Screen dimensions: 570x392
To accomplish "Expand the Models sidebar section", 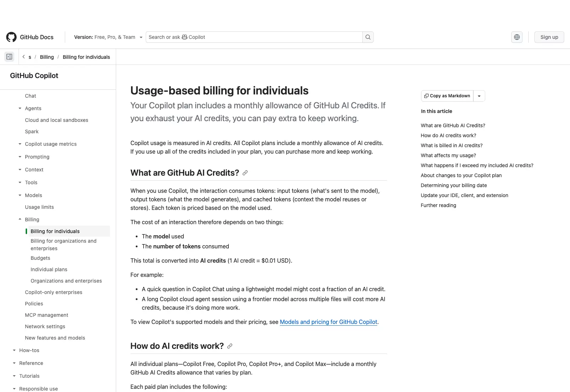I will (x=20, y=195).
